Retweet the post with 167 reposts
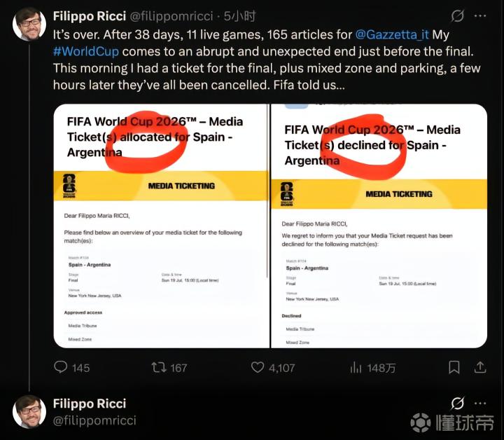 tap(159, 367)
